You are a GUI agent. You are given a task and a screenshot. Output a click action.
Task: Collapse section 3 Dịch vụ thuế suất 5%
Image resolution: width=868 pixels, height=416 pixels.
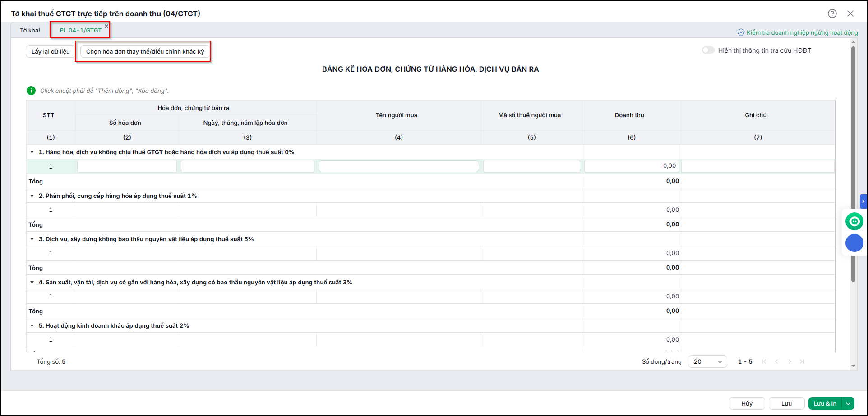tap(32, 239)
